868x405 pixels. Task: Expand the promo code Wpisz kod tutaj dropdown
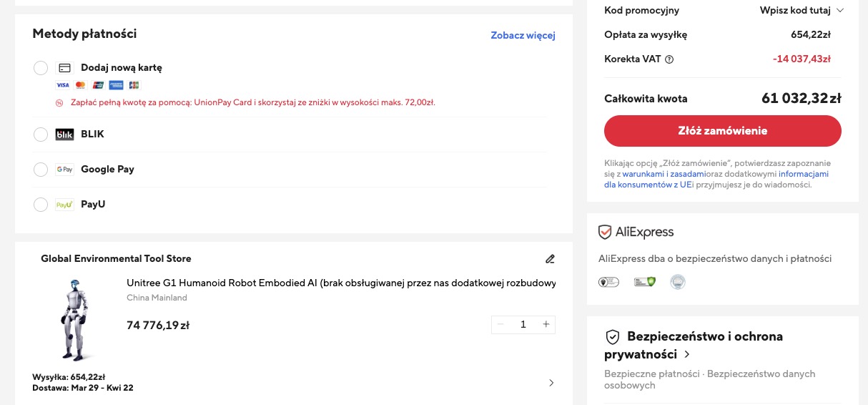(x=802, y=10)
